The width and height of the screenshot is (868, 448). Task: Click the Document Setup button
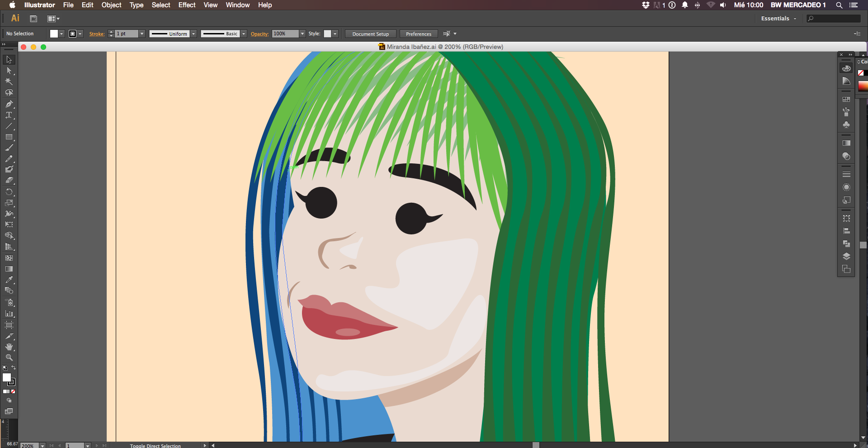click(370, 34)
